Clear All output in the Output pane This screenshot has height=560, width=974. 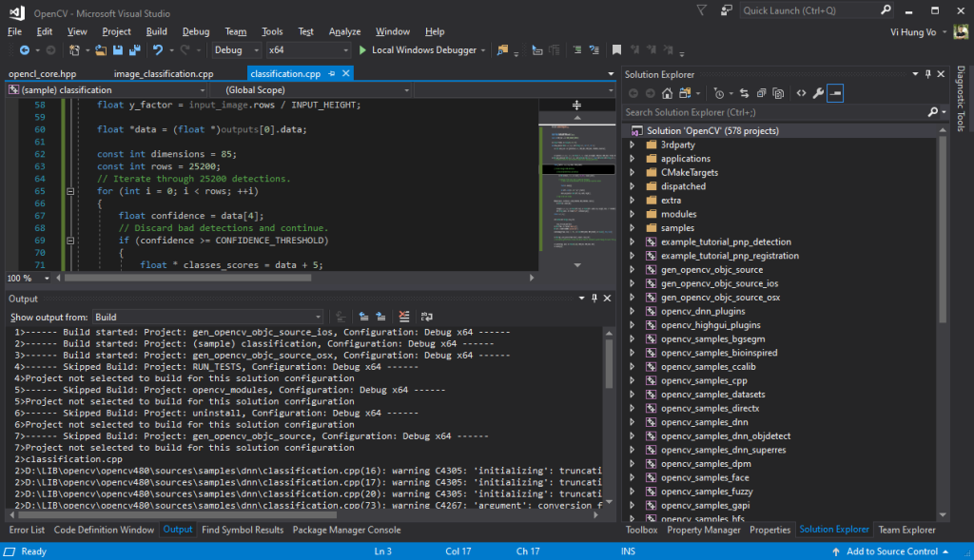coord(404,318)
